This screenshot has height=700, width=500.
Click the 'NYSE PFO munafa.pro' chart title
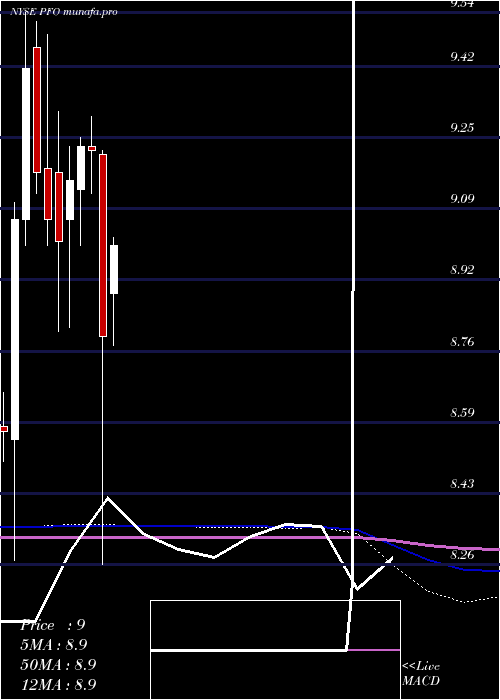coord(64,12)
